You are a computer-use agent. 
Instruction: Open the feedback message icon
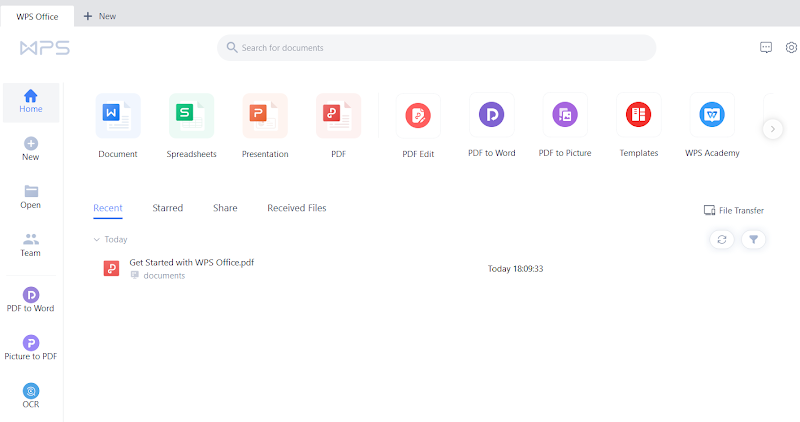coord(766,47)
